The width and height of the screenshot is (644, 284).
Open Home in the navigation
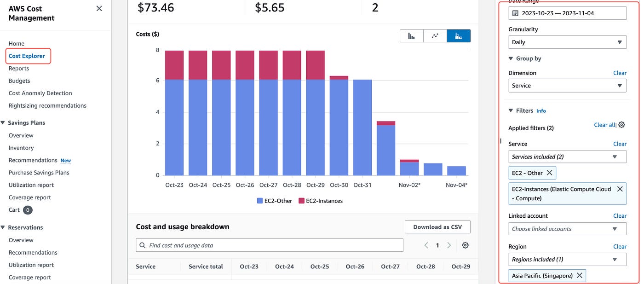17,43
